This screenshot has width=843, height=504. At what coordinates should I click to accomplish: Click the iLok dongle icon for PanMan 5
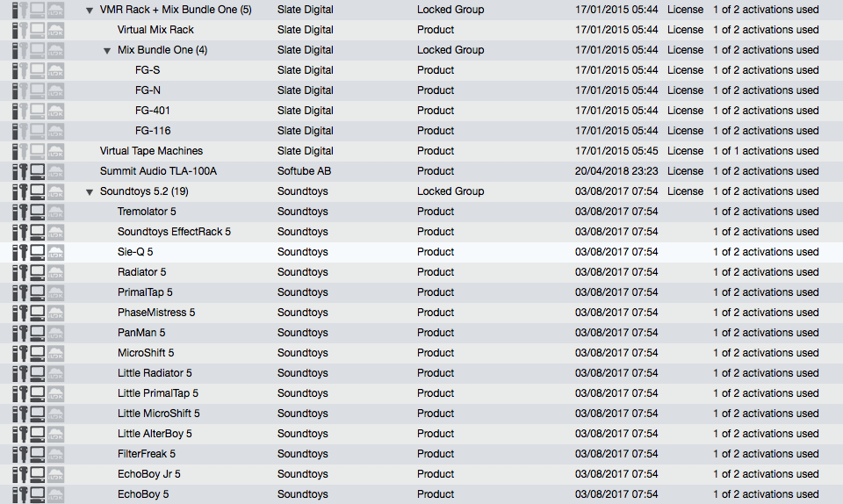(19, 333)
